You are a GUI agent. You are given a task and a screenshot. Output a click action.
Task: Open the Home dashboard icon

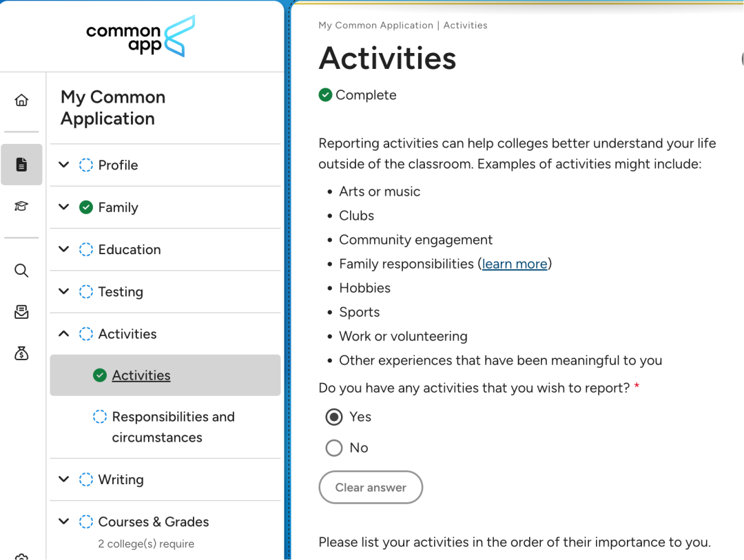coord(21,101)
